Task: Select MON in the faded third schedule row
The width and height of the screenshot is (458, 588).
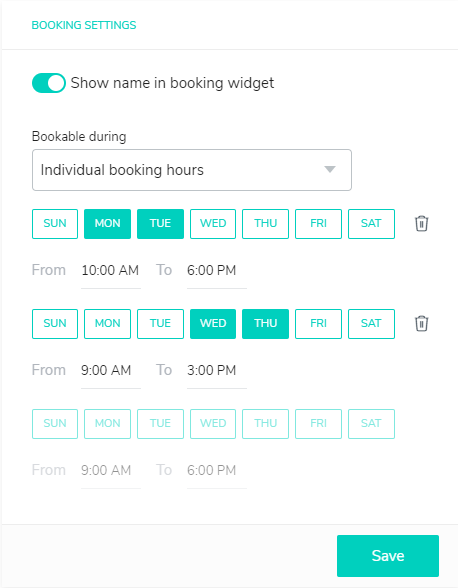Action: [107, 424]
